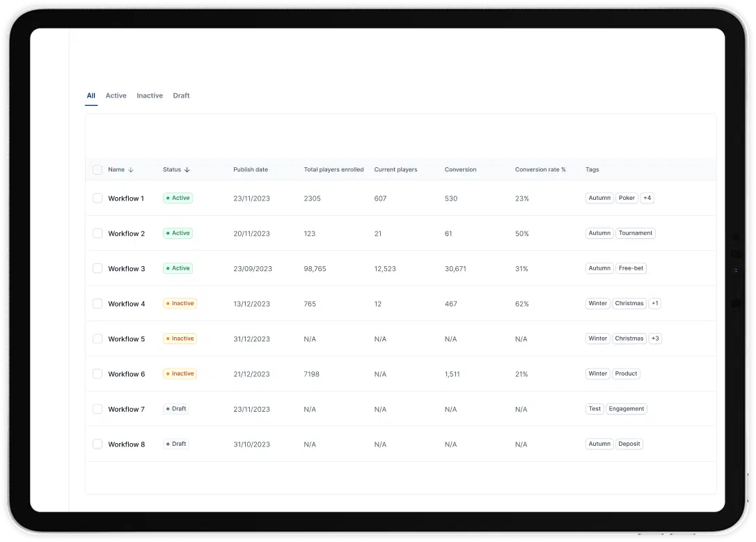Click the Publish date column header
Screen dimensions: 756x542
click(x=251, y=170)
